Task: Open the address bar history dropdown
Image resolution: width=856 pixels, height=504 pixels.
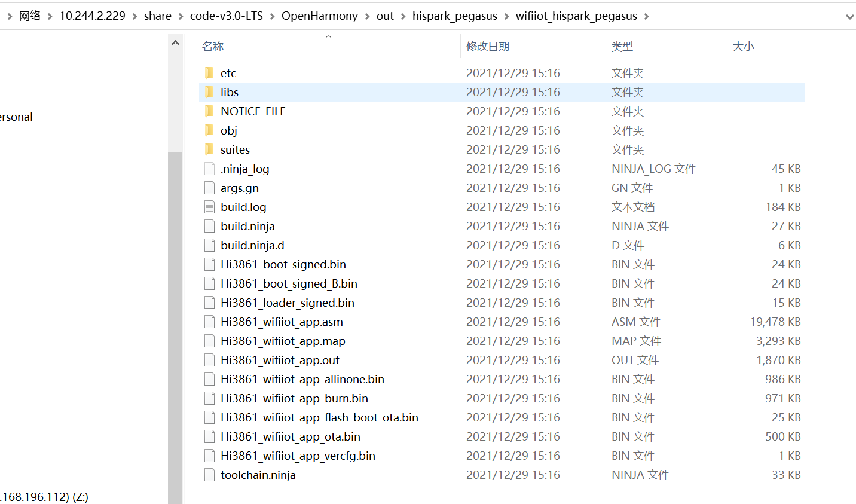Action: (849, 17)
